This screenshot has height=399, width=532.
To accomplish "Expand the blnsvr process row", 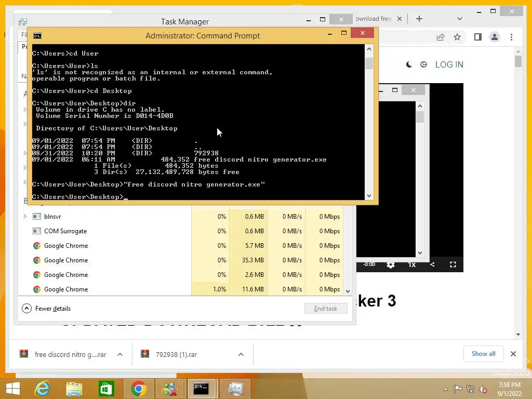I will pyautogui.click(x=25, y=217).
